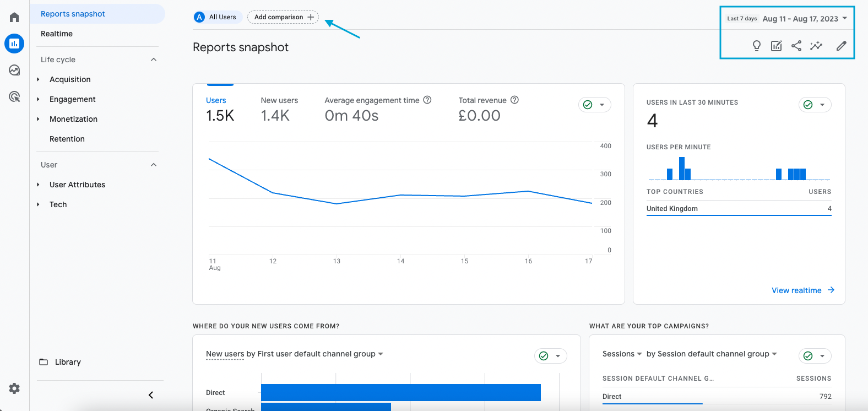Click the Insights lightbulb icon

[x=757, y=46]
